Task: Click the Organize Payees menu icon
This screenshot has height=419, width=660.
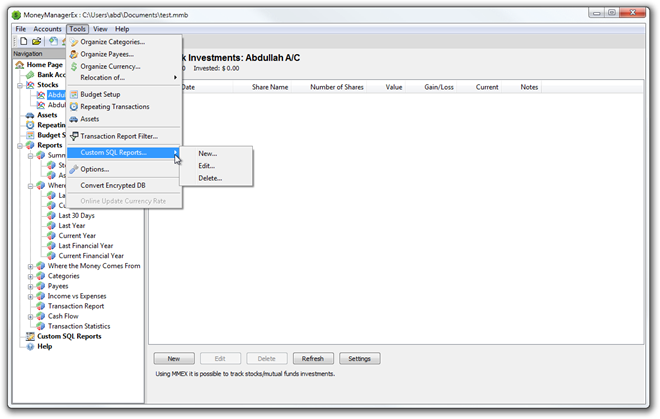Action: 74,54
